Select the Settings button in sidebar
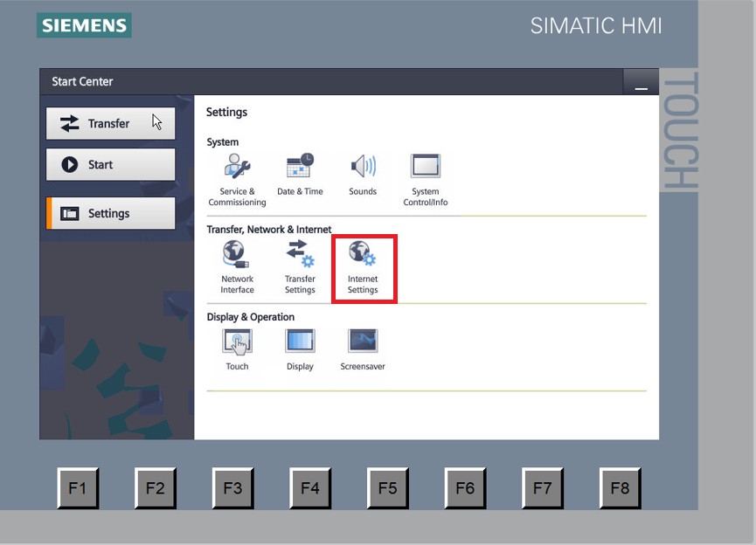The height and width of the screenshot is (545, 756). pyautogui.click(x=110, y=213)
